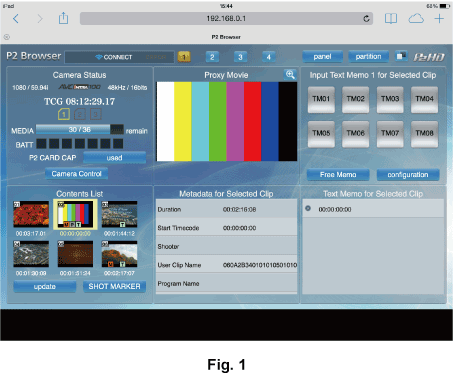The width and height of the screenshot is (454, 376).
Task: Click text memo entry 00:00:00:00 timecode
Action: click(x=335, y=210)
